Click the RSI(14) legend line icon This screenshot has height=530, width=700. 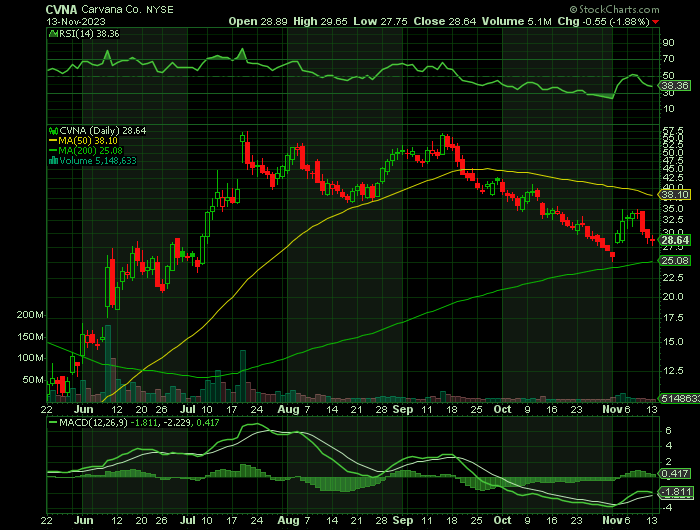coord(53,33)
